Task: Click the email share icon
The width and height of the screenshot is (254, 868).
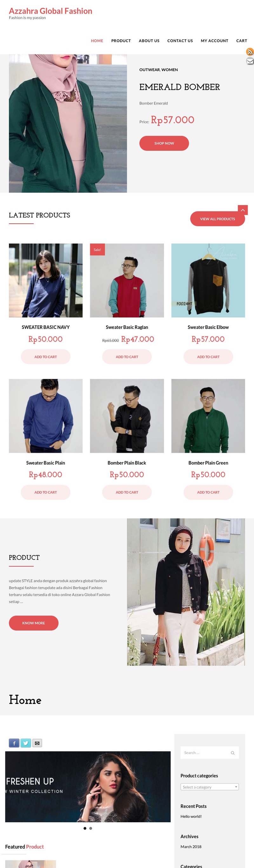Action: click(x=37, y=743)
